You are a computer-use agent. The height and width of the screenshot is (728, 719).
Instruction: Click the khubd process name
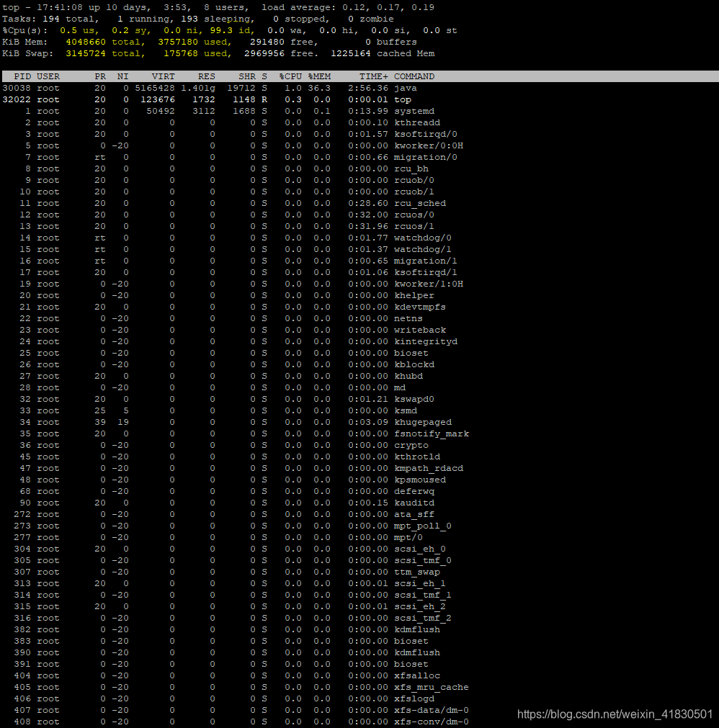408,376
